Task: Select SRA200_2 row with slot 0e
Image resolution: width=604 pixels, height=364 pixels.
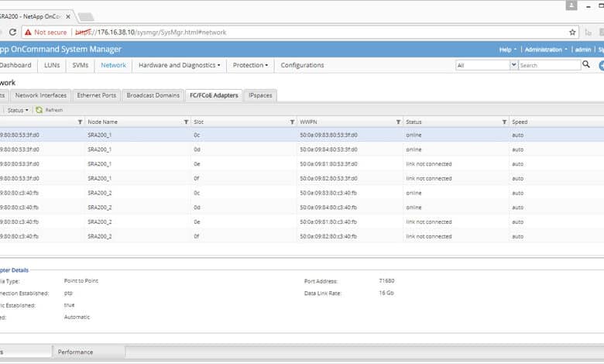Action: pyautogui.click(x=302, y=221)
